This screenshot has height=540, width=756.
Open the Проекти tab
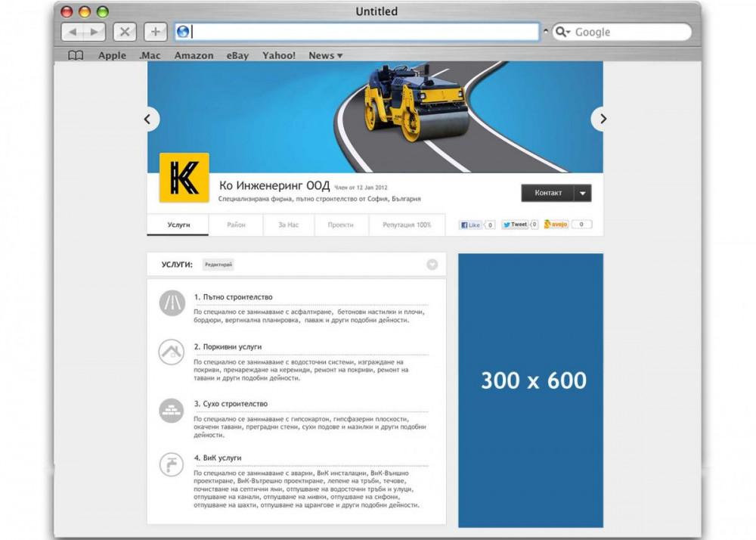click(340, 225)
